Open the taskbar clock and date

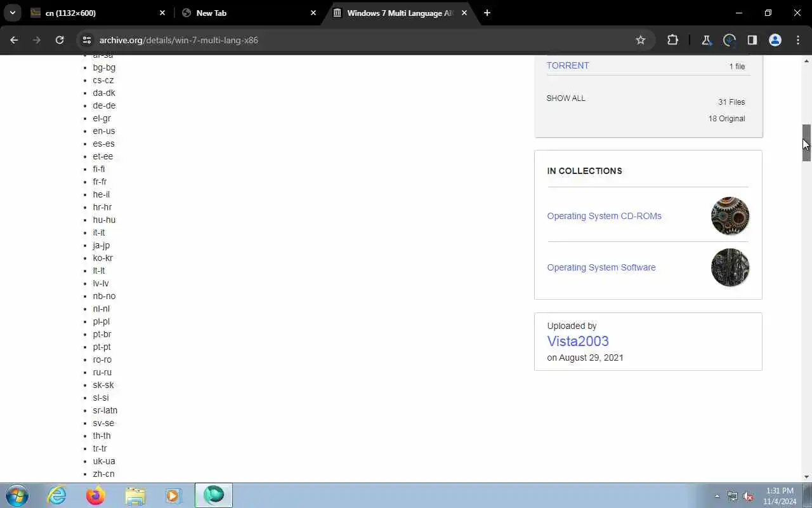pyautogui.click(x=780, y=496)
